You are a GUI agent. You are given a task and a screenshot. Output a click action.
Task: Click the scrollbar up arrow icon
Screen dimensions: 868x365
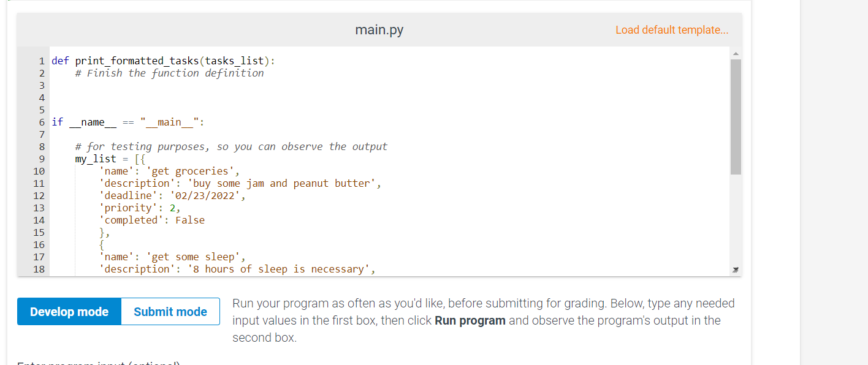(736, 55)
